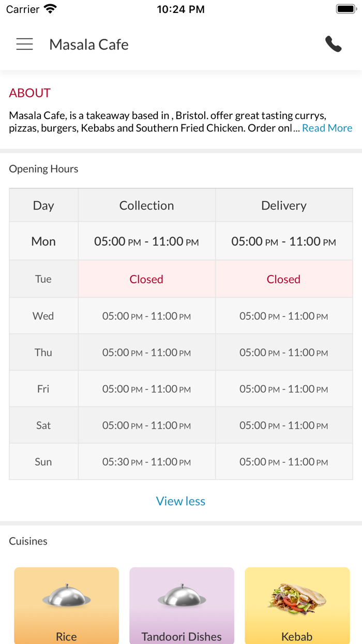362x644 pixels.
Task: Tap the phone call icon
Action: pyautogui.click(x=334, y=45)
